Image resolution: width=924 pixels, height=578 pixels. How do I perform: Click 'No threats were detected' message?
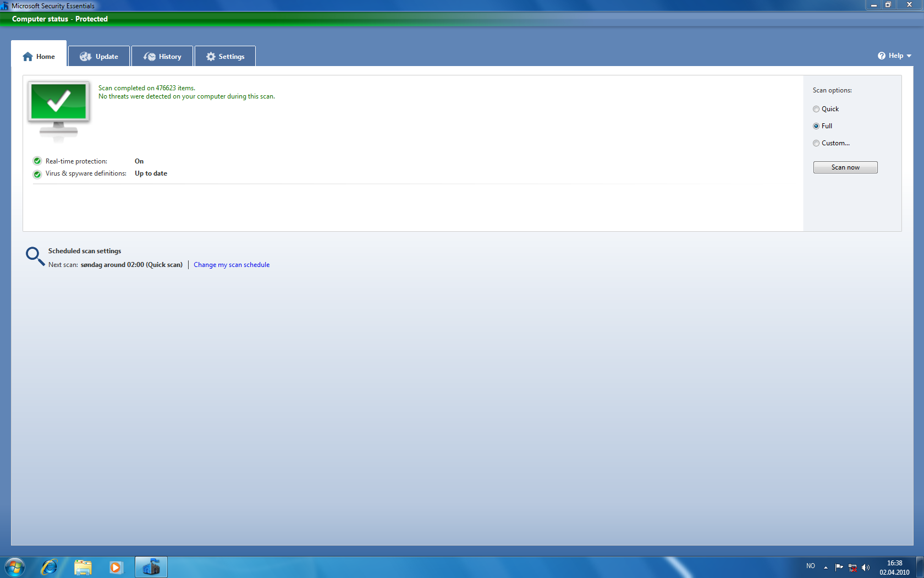[x=186, y=96]
